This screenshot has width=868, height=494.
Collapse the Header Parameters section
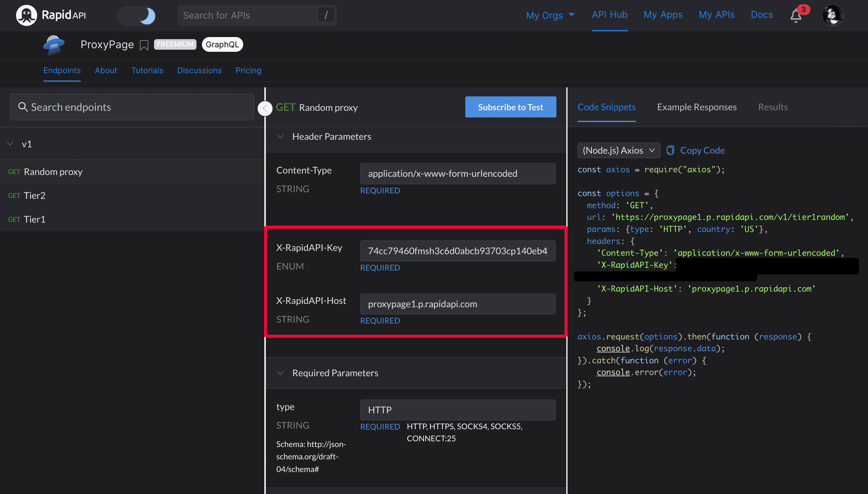[x=280, y=136]
